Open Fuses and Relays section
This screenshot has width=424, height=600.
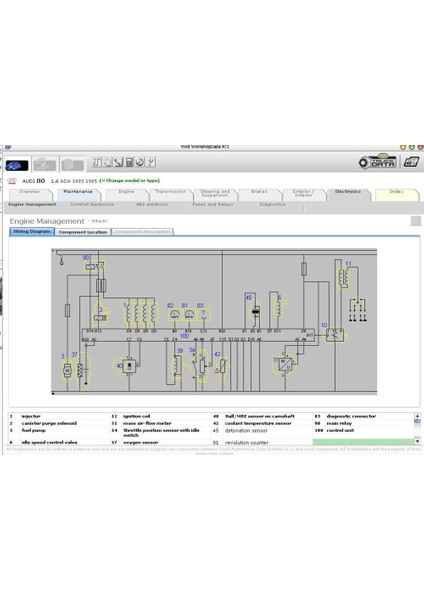(x=213, y=204)
